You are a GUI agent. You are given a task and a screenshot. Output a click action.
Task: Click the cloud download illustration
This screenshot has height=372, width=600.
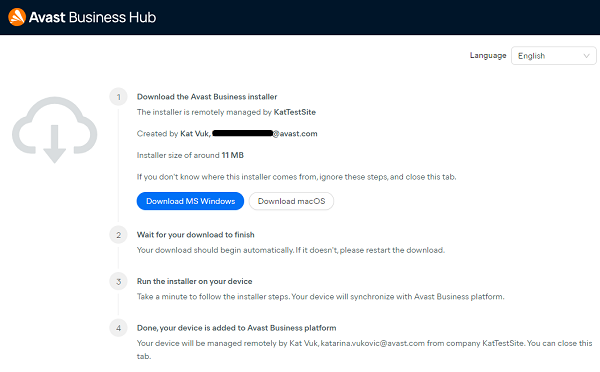54,130
